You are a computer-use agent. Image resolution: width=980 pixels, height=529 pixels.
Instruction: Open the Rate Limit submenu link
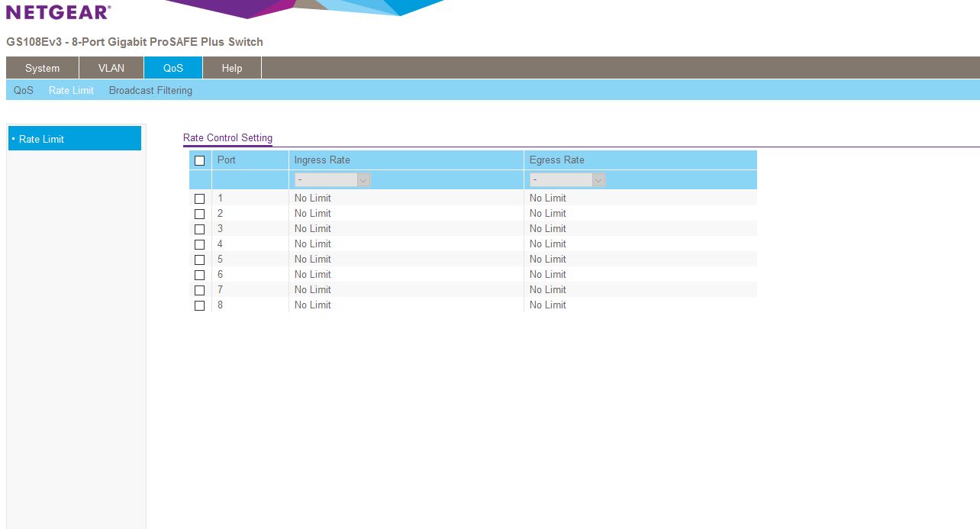(x=72, y=90)
